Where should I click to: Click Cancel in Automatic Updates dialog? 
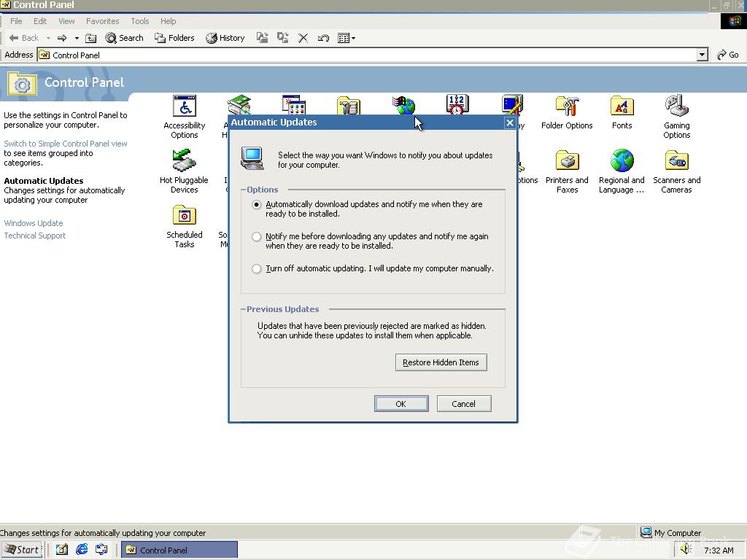pos(463,404)
